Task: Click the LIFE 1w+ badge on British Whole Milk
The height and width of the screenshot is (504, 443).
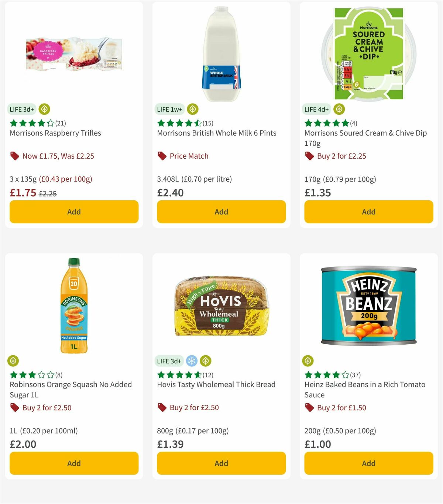Action: pyautogui.click(x=169, y=109)
